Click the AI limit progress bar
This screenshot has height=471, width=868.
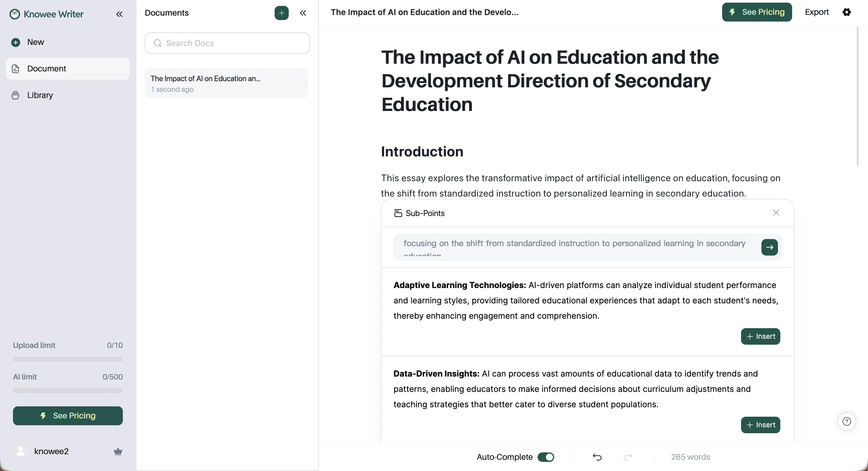point(68,390)
